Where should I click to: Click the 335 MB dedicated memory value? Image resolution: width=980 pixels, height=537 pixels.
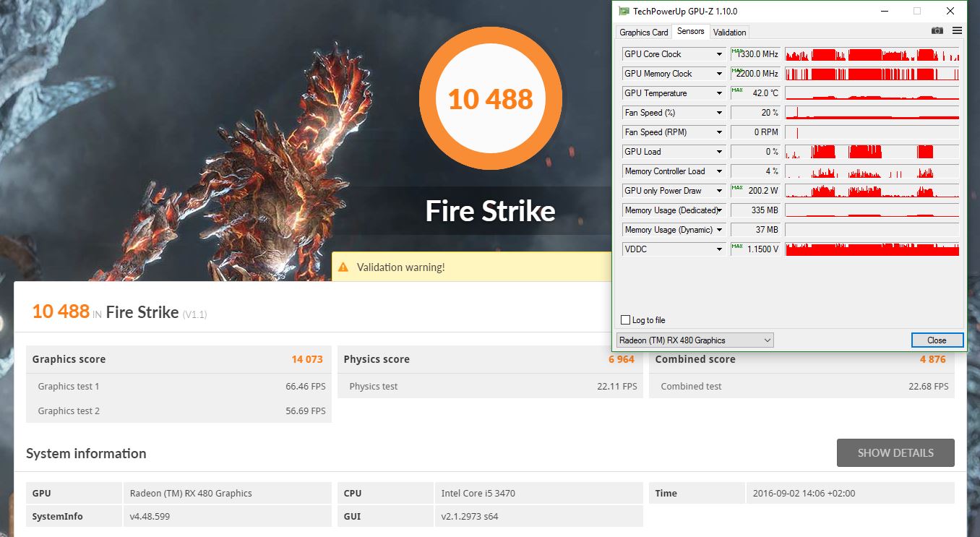(x=755, y=210)
